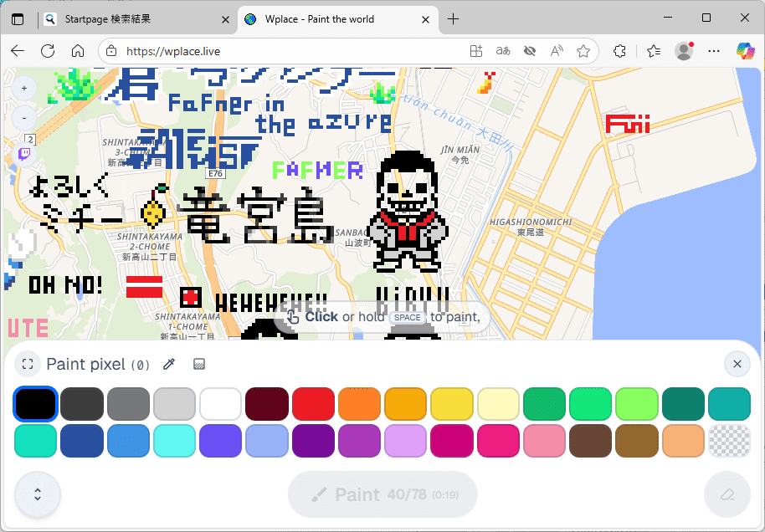765x532 pixels.
Task: Toggle Read aloud in address bar
Action: click(557, 51)
